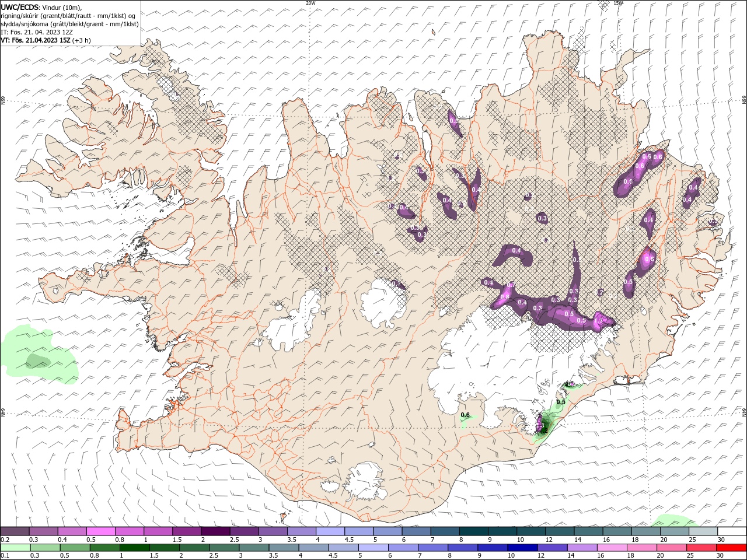Pick the pink 18 swatch in the rain scale

point(641,548)
